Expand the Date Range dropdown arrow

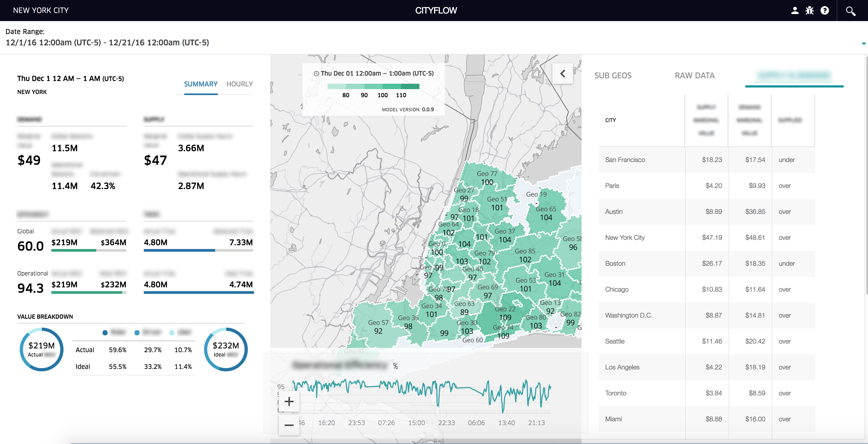863,44
